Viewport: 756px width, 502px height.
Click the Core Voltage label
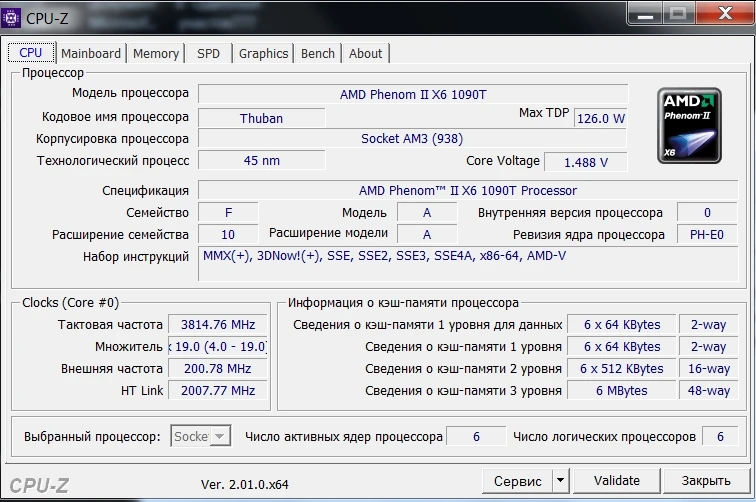pyautogui.click(x=503, y=161)
